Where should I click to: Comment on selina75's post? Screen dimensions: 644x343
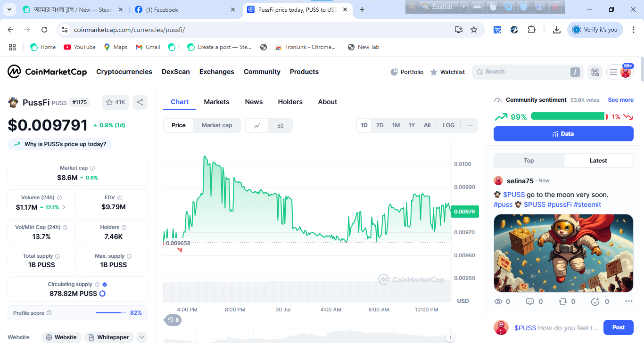tap(530, 302)
